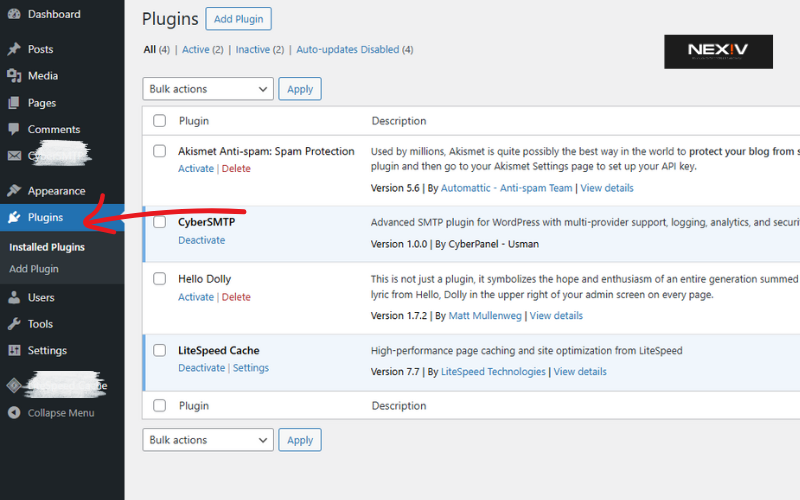Screen dimensions: 800x500
Task: Open LiteSpeed Cache Settings link
Action: [251, 368]
